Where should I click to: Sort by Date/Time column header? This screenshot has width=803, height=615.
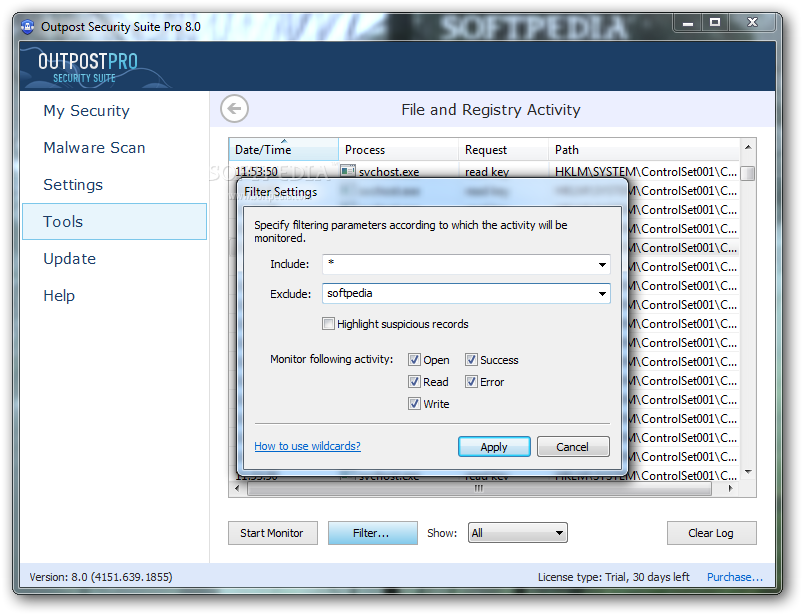tap(284, 150)
